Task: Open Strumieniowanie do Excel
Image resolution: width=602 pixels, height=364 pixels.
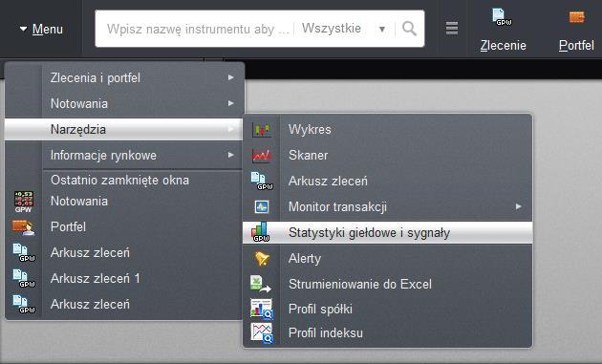Action: tap(388, 284)
